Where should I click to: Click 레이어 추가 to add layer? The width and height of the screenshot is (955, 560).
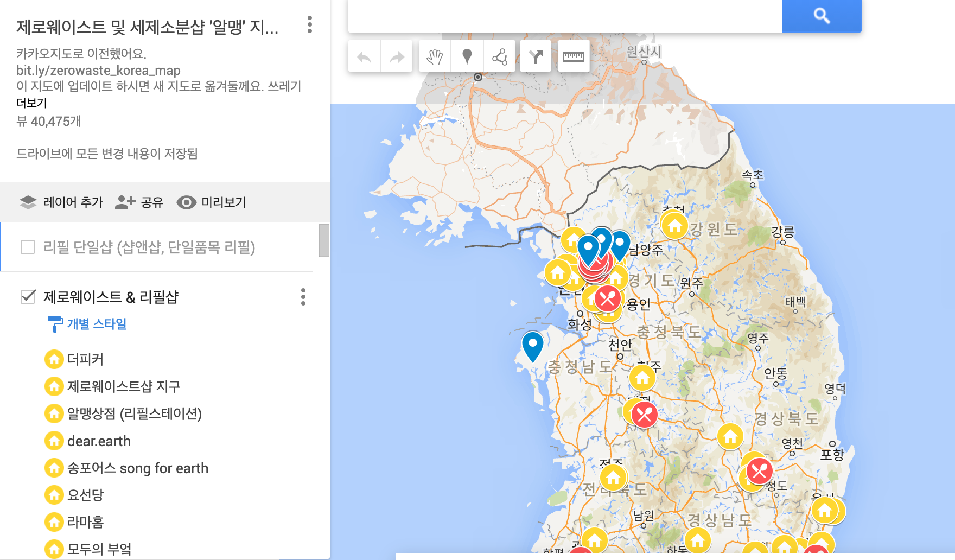tap(61, 202)
